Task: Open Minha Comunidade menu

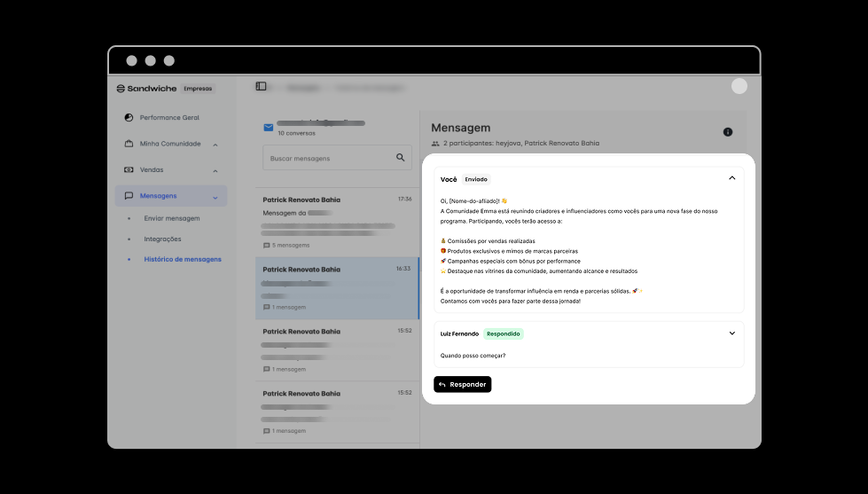Action: click(x=170, y=144)
